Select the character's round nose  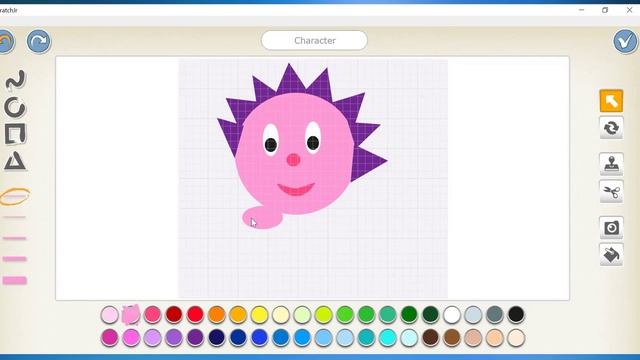click(293, 160)
